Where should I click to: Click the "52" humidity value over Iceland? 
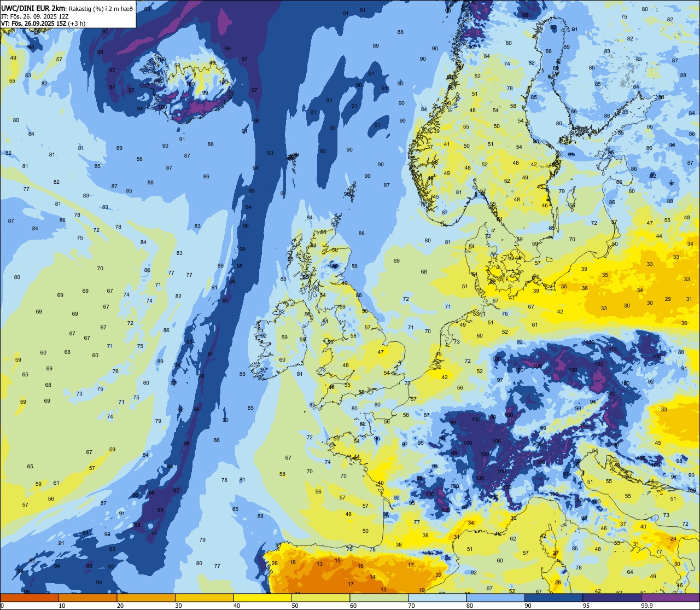(177, 65)
